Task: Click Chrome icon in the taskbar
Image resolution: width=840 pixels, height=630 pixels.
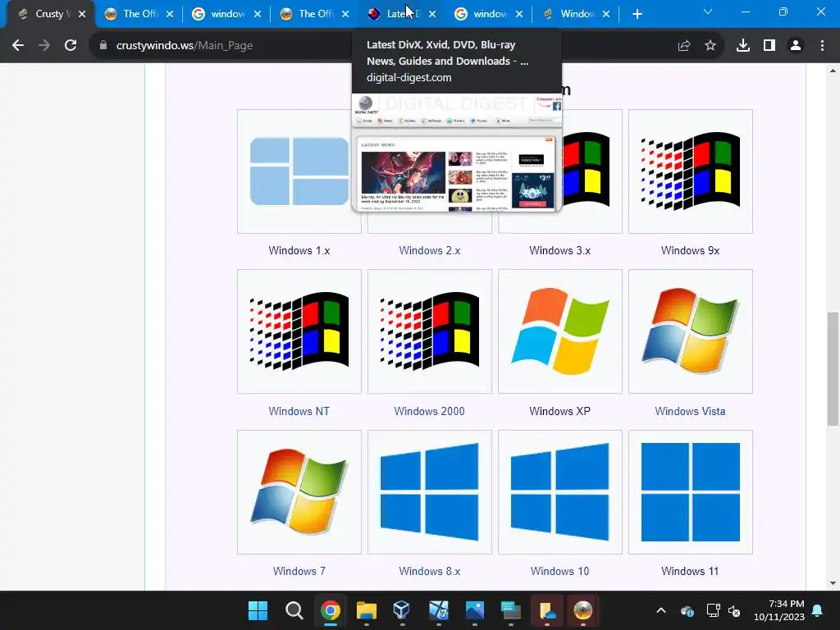Action: pyautogui.click(x=331, y=610)
